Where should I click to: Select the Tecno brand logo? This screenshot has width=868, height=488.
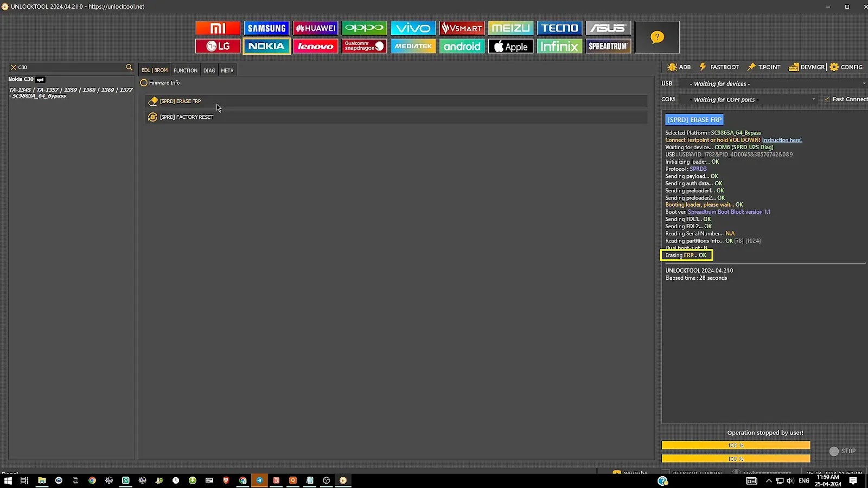click(x=559, y=28)
